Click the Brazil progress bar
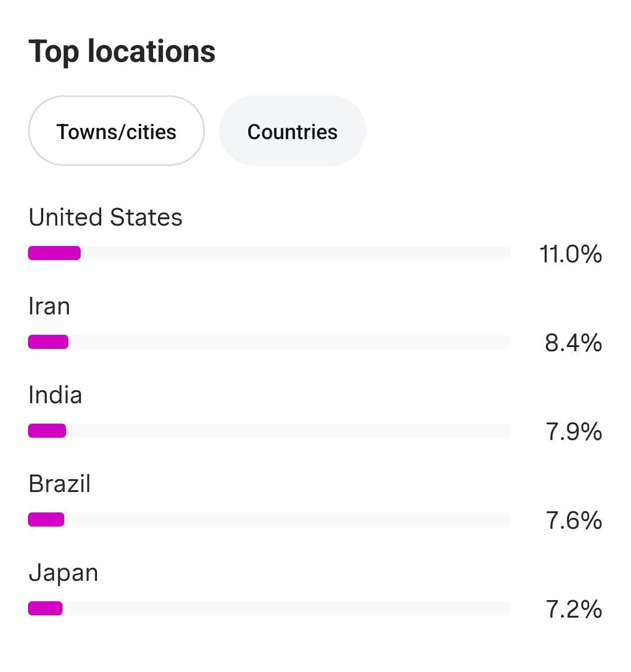The height and width of the screenshot is (672, 631). coord(269,519)
